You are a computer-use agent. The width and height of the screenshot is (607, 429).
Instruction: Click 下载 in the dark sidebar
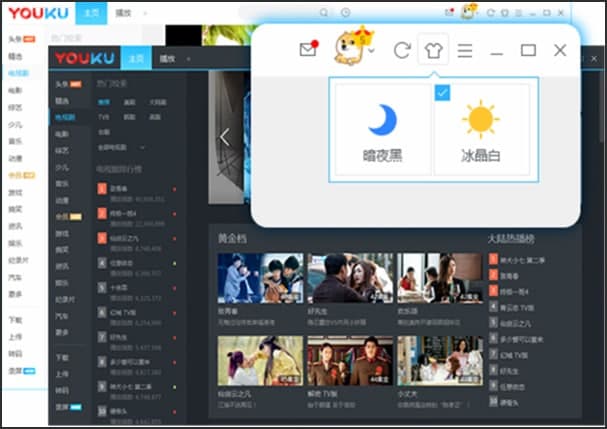tap(63, 357)
